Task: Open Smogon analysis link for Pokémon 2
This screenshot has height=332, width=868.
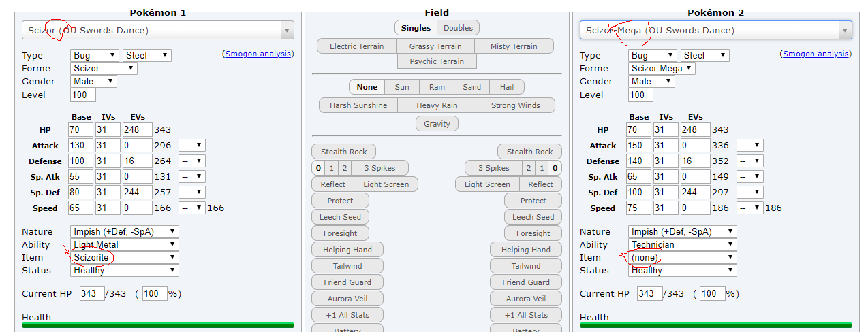Action: click(816, 54)
